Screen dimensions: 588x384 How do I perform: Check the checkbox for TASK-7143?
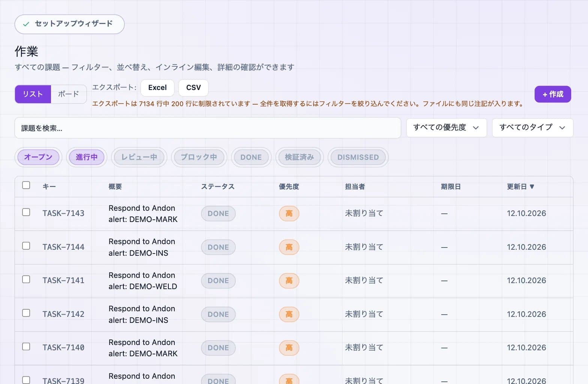click(x=26, y=212)
